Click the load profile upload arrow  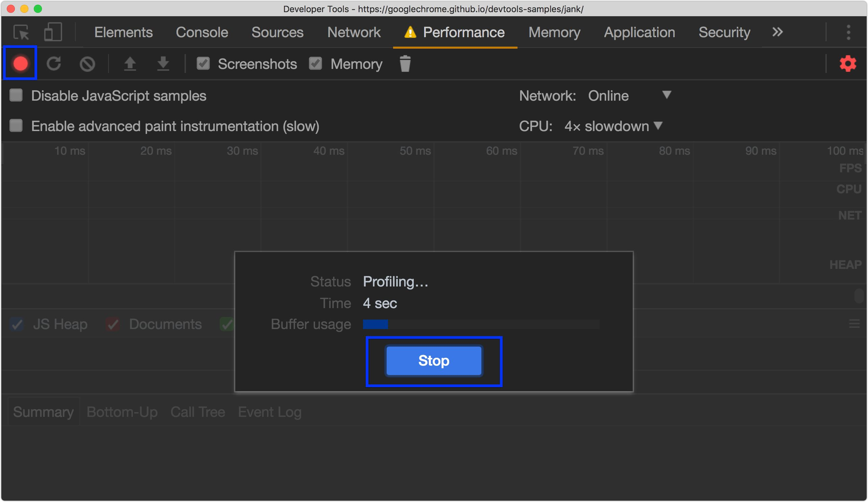point(130,64)
